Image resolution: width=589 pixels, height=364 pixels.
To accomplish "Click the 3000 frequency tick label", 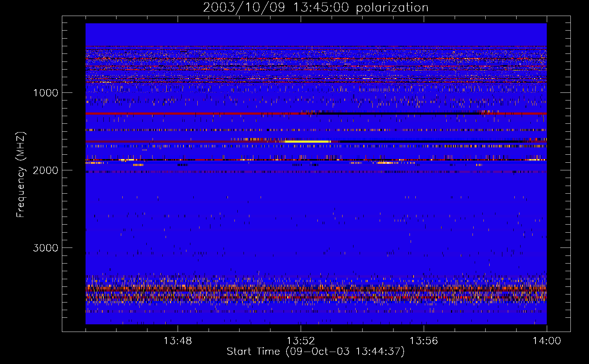I will (46, 248).
